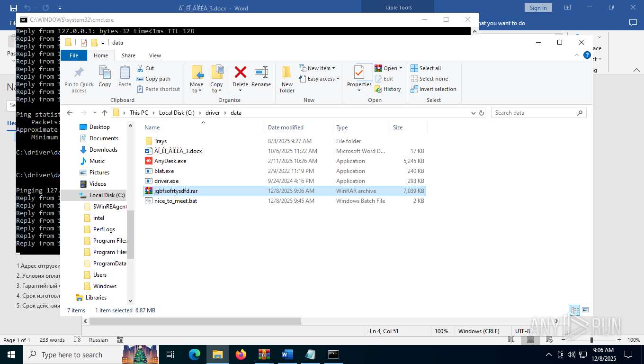This screenshot has height=364, width=644.
Task: Create a New folder
Action: point(287,79)
